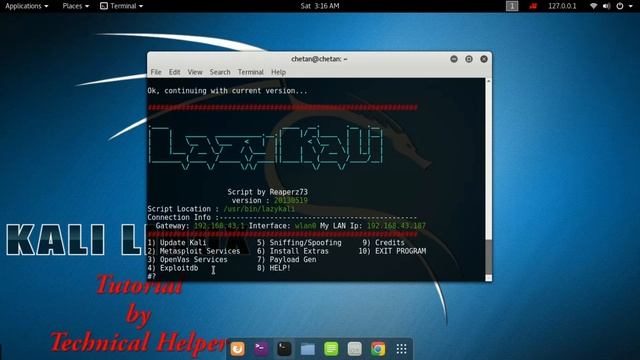Click the terminal vertical scrollbar thumb
The height and width of the screenshot is (360, 640).
tap(489, 256)
